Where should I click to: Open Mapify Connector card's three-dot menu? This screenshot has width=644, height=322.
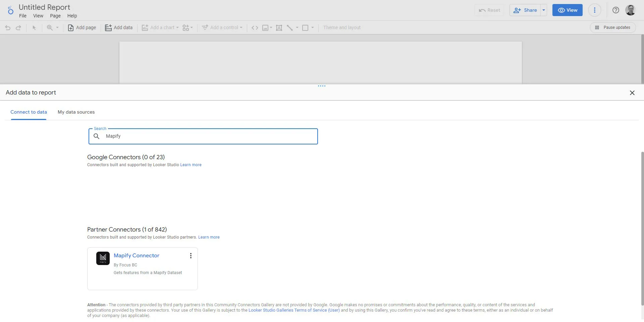191,256
